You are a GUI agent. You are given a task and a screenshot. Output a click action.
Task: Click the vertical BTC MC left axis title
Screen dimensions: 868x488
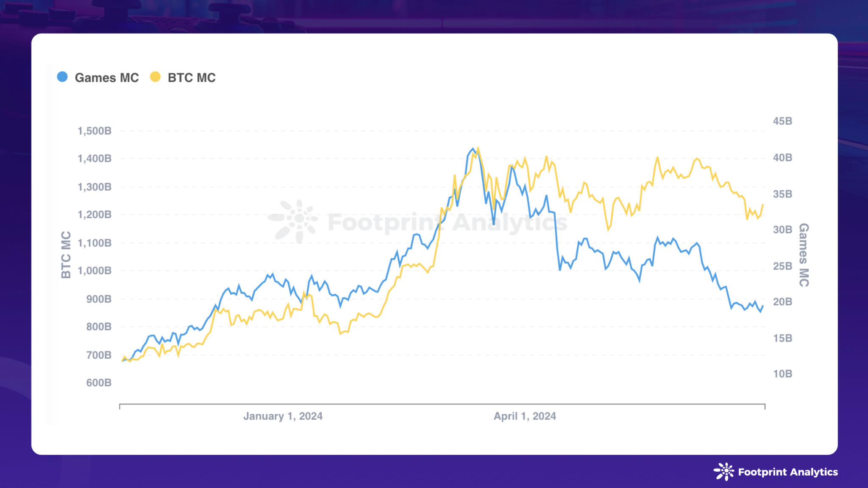pyautogui.click(x=66, y=255)
